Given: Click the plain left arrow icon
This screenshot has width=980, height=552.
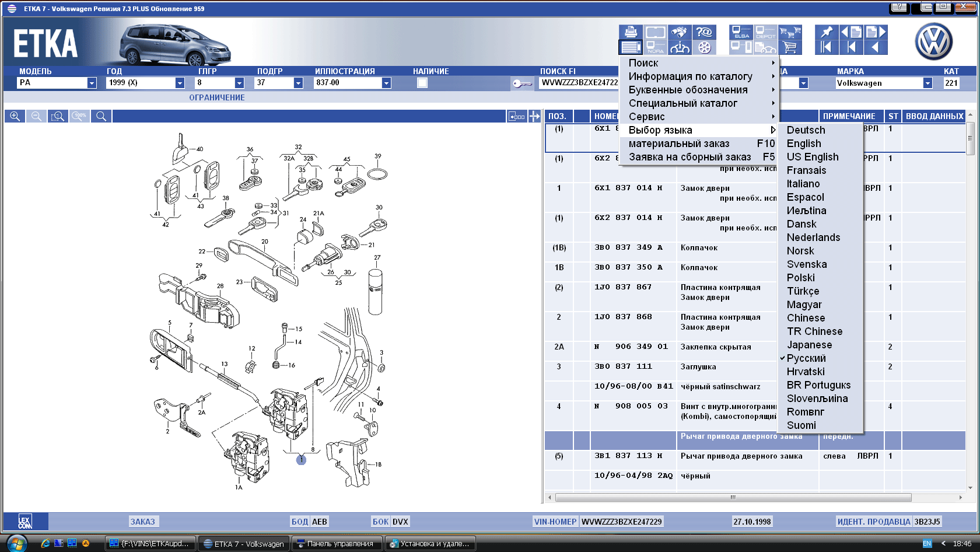Looking at the screenshot, I should coord(876,47).
